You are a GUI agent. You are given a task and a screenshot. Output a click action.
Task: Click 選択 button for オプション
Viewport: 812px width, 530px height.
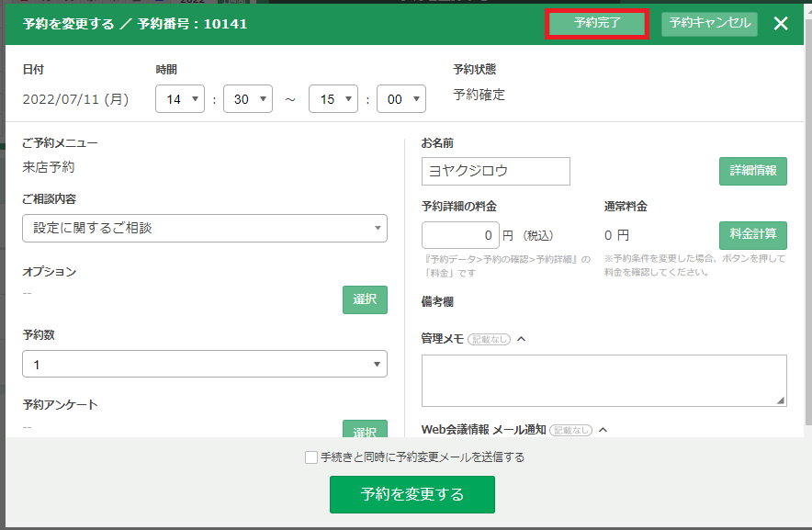coord(365,299)
